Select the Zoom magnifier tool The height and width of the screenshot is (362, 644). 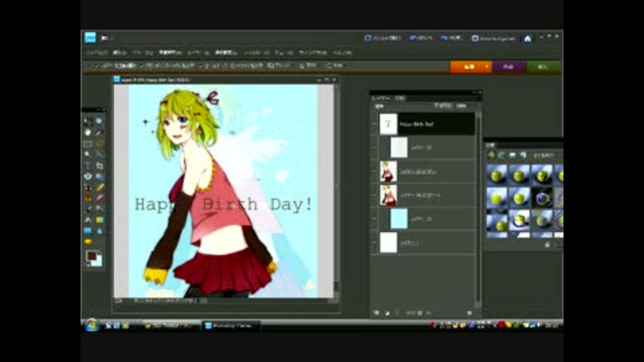pos(99,121)
